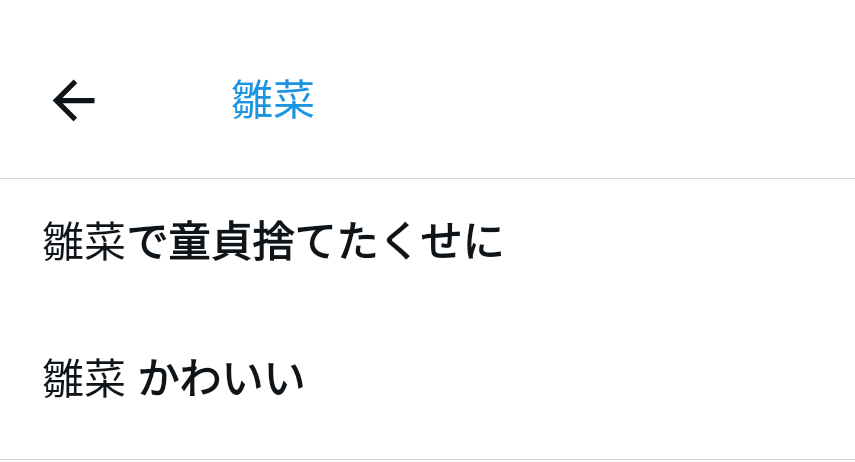
Task: Go back using the left arrow icon
Action: (74, 100)
